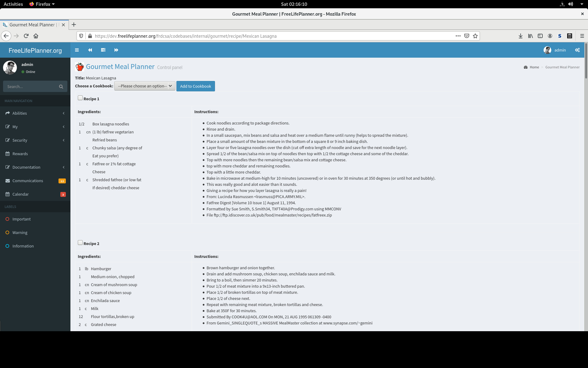Click the bookmark star icon in address bar
Screen dimensions: 588x368
pyautogui.click(x=475, y=36)
